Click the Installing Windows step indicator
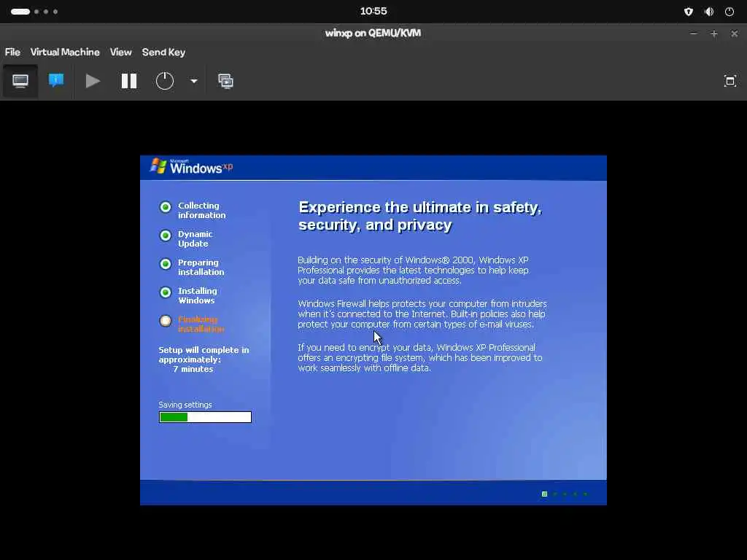 pos(166,292)
